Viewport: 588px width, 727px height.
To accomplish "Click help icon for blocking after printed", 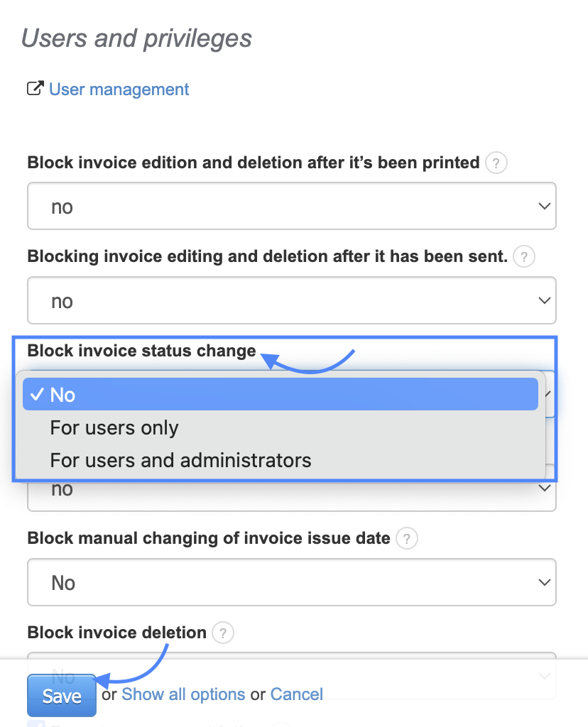I will pos(496,163).
